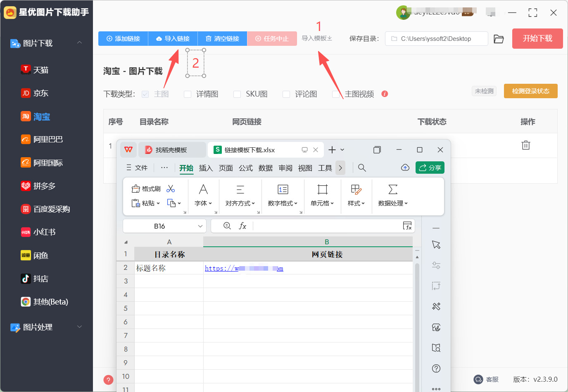
Task: Open the 抖店 downloader
Action: click(x=35, y=279)
